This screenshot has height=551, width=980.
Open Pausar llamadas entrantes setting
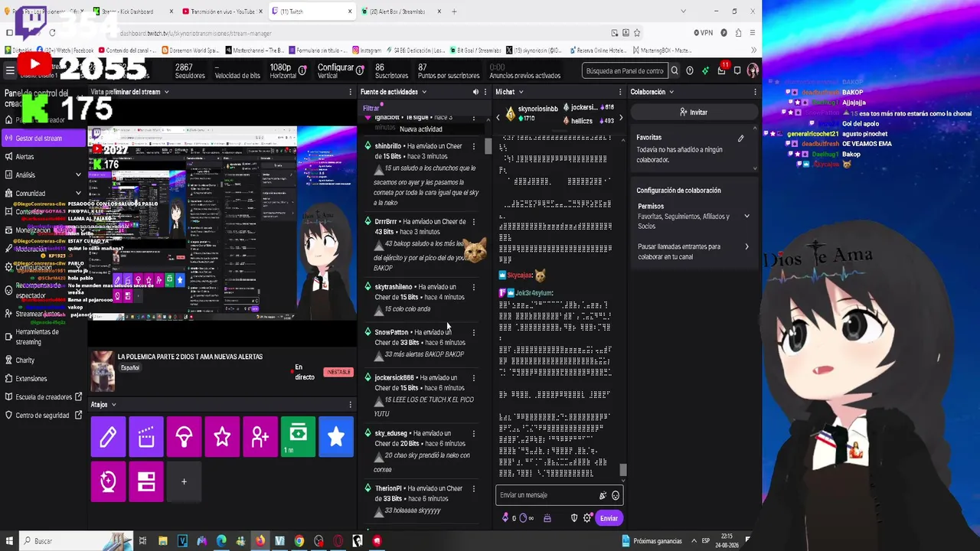[694, 252]
